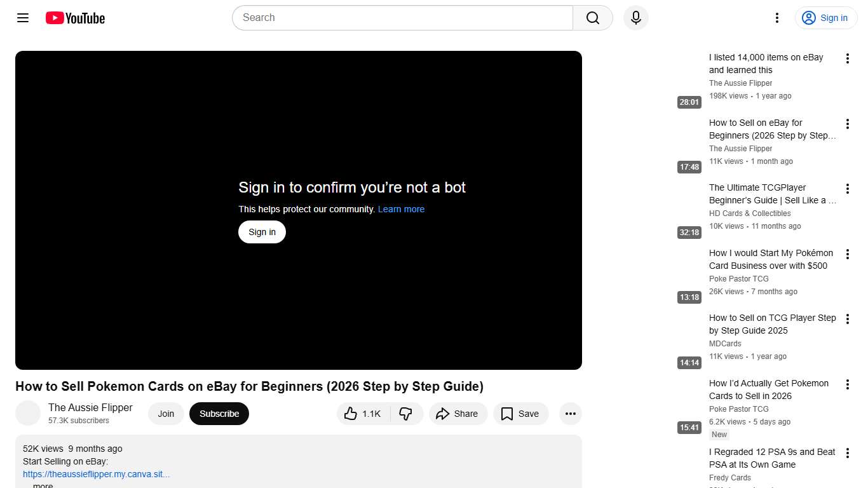This screenshot has height=488, width=868.
Task: Open the Share options for the video
Action: tap(458, 413)
